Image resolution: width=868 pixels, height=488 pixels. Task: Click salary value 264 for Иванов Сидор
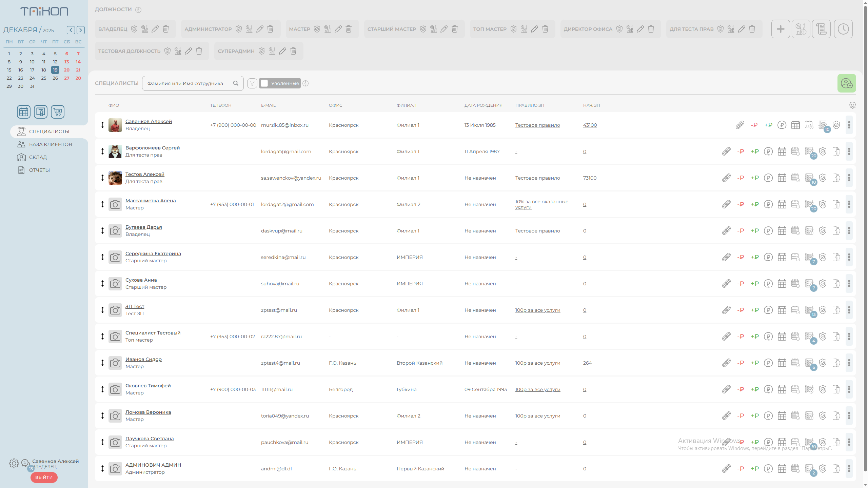(x=587, y=363)
